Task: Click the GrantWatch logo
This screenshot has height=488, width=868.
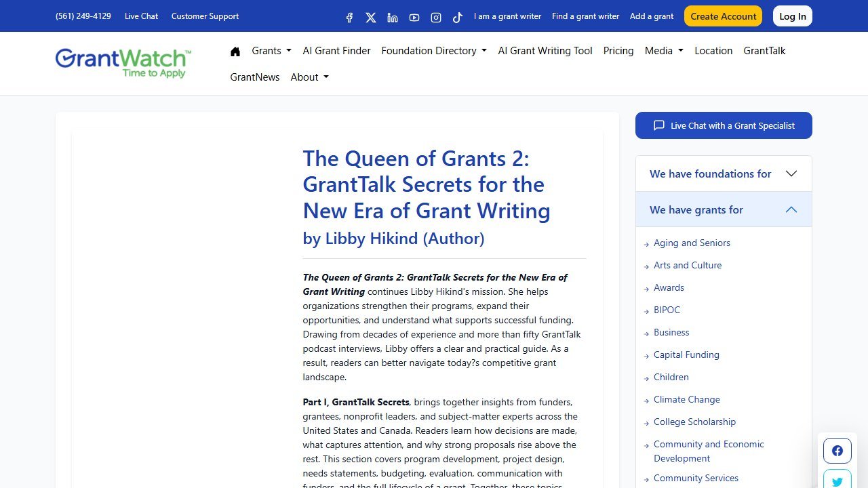Action: (123, 63)
